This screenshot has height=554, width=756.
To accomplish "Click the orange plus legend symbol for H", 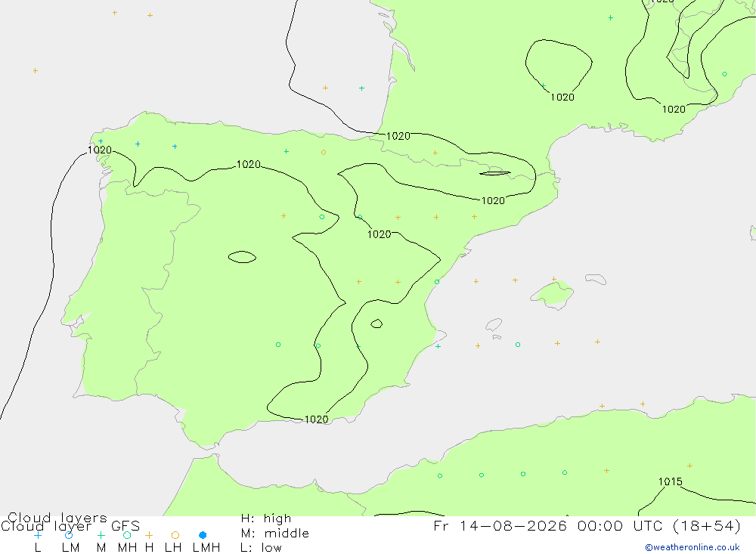I will [x=149, y=535].
